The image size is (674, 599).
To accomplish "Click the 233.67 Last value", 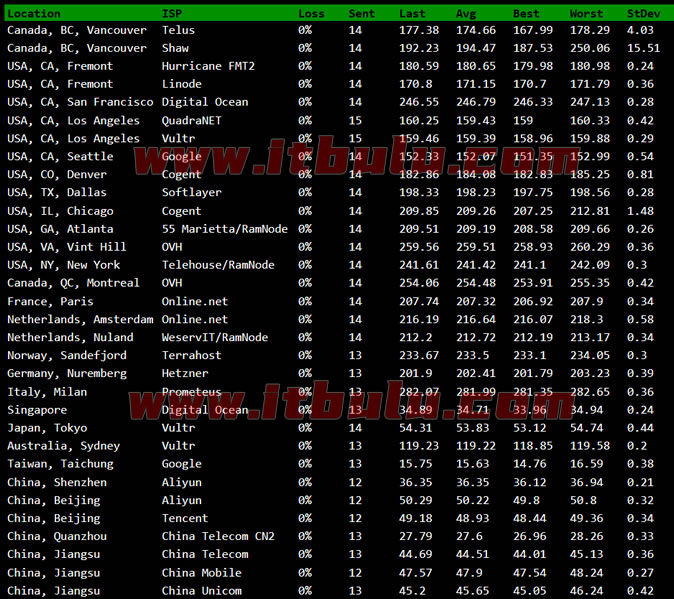I will pos(419,356).
